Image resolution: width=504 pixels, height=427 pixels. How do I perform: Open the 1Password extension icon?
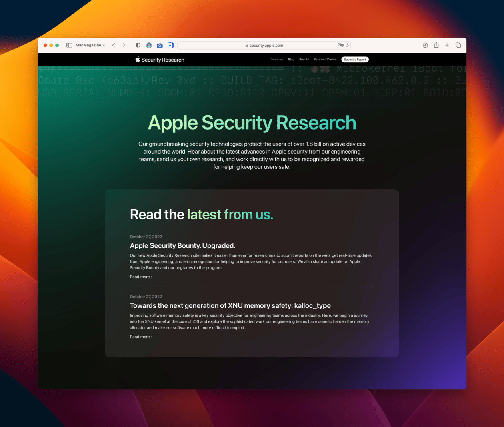point(149,45)
